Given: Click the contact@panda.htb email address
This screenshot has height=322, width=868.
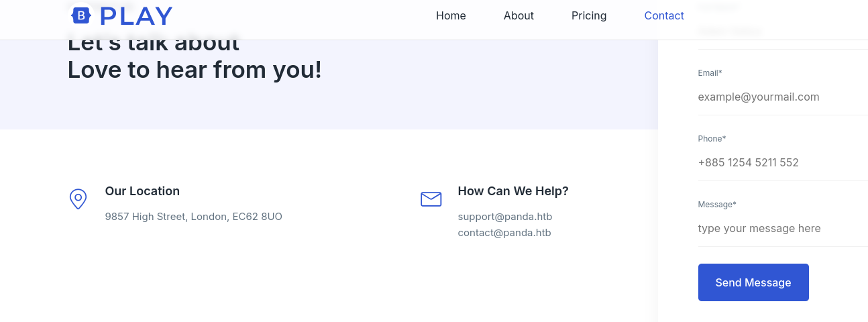Looking at the screenshot, I should click(x=504, y=233).
